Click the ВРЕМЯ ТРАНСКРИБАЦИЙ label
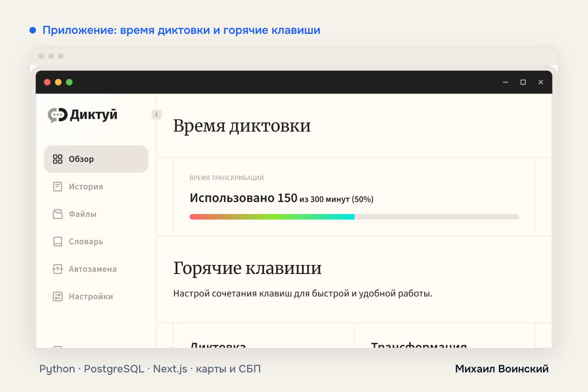The height and width of the screenshot is (392, 588). (x=227, y=178)
